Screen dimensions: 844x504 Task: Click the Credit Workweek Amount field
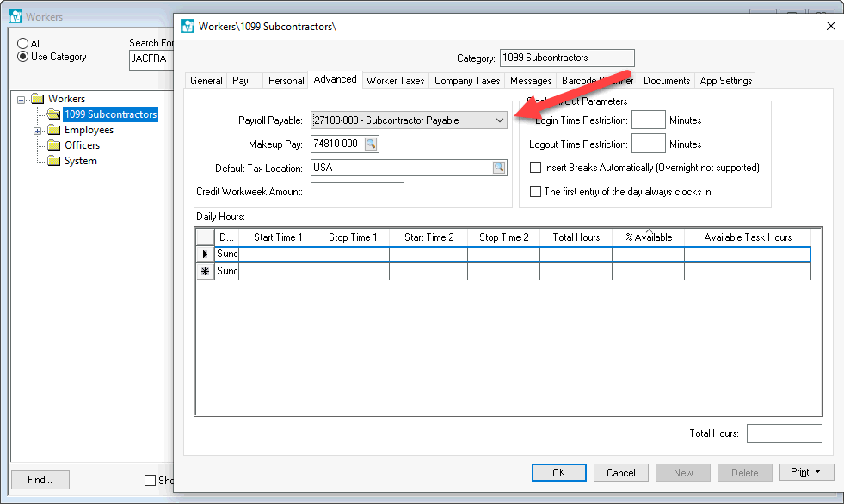coord(356,191)
